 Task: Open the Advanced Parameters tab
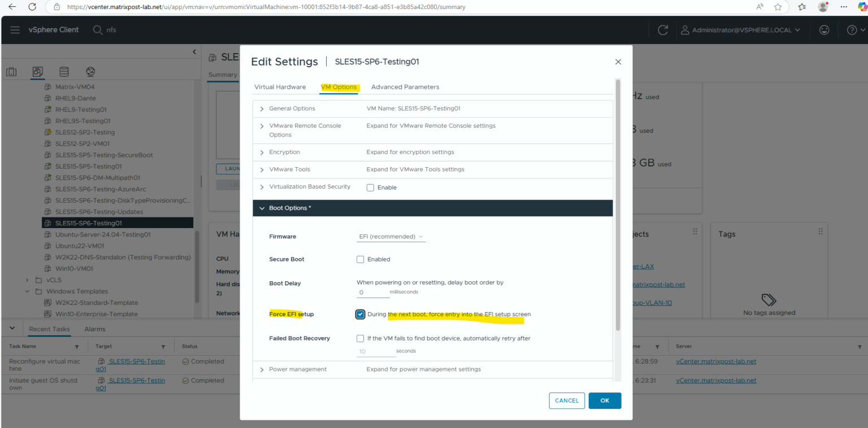[405, 87]
